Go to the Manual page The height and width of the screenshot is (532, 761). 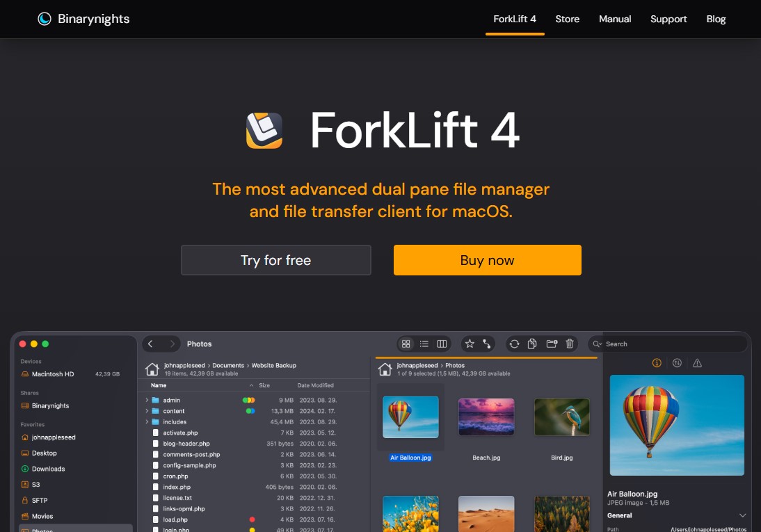click(x=615, y=19)
